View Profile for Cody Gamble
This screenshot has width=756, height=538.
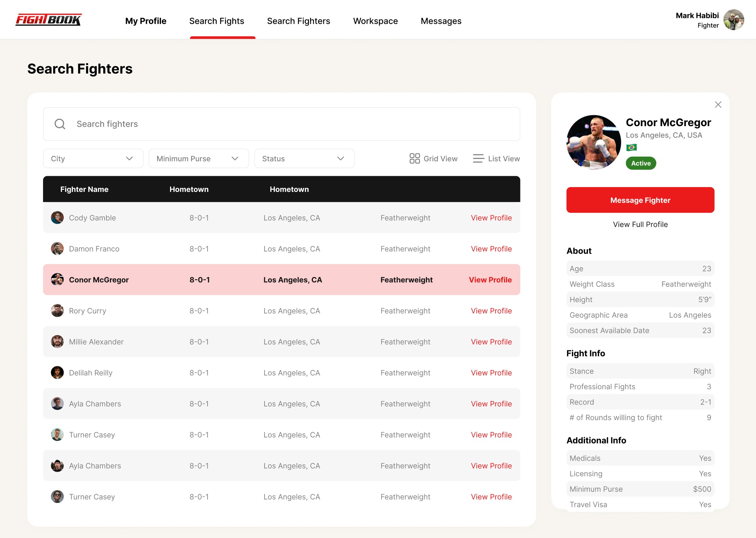point(491,218)
